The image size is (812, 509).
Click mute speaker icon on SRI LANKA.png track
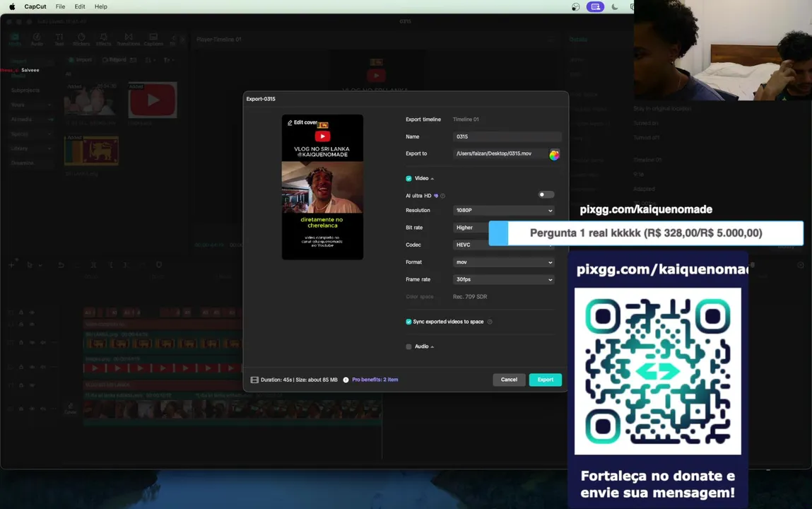coord(43,342)
